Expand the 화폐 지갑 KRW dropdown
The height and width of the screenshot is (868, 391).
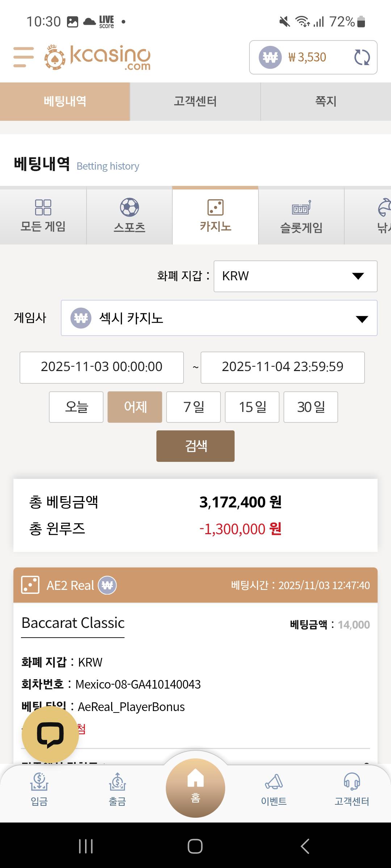[295, 276]
